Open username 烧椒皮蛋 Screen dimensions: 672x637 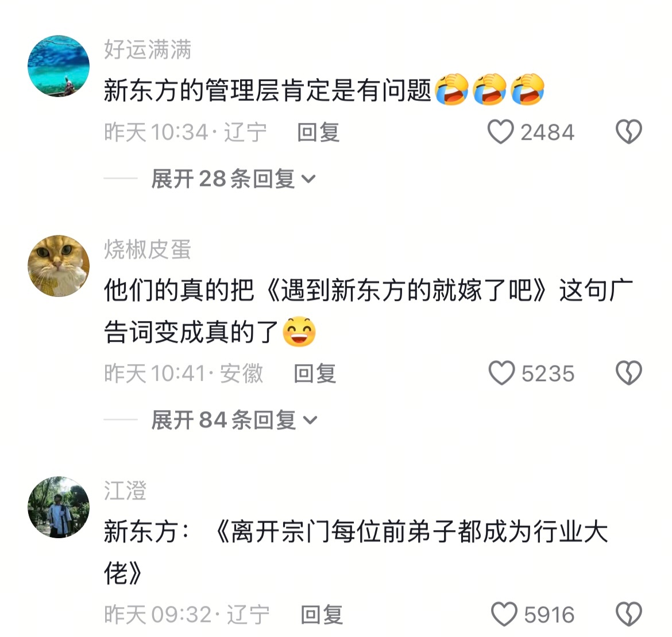click(x=148, y=249)
